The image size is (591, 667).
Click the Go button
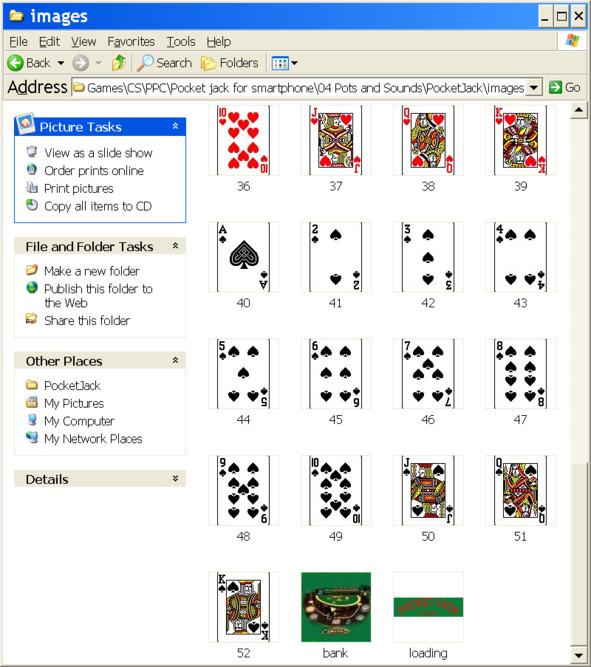click(565, 88)
